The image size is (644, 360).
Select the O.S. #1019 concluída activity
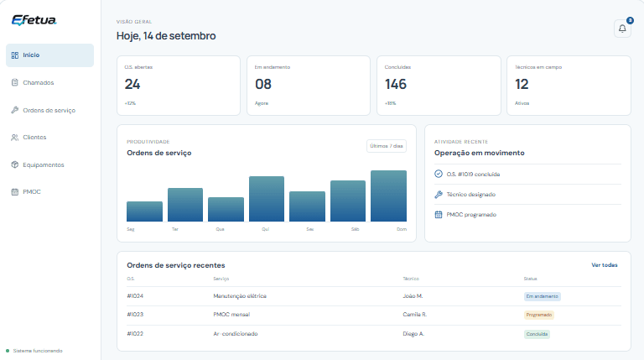(x=527, y=175)
